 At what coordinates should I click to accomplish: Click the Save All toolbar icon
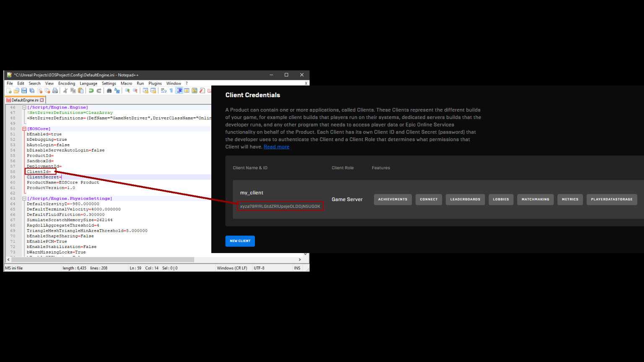(31, 90)
